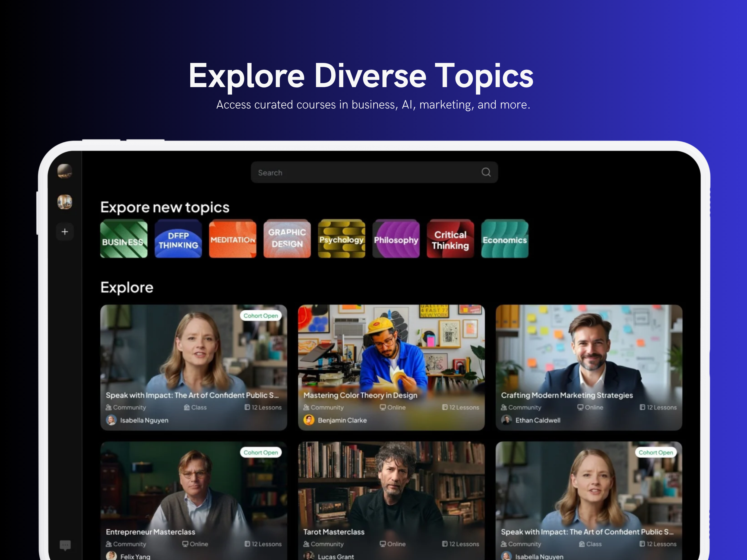This screenshot has width=747, height=560.
Task: Click Community icon on Crafting Modern Marketing card
Action: [x=504, y=408]
